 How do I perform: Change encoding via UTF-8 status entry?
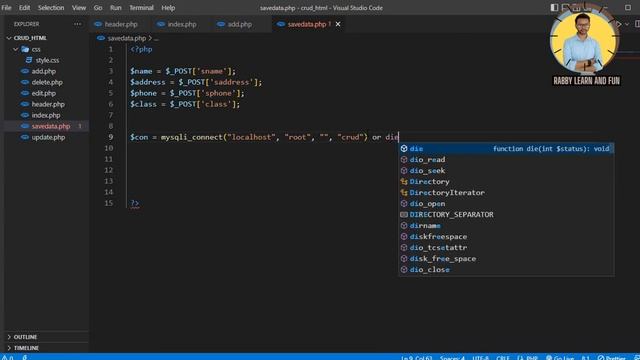[x=480, y=358]
